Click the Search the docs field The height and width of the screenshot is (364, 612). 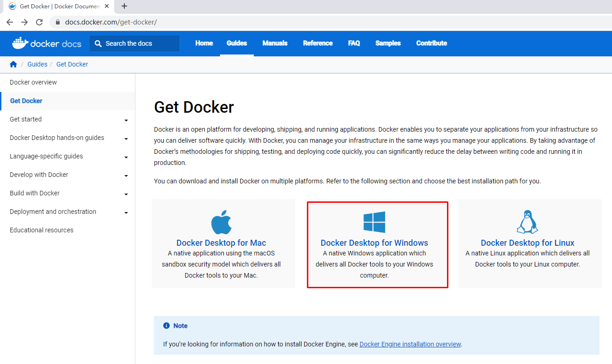coord(135,43)
